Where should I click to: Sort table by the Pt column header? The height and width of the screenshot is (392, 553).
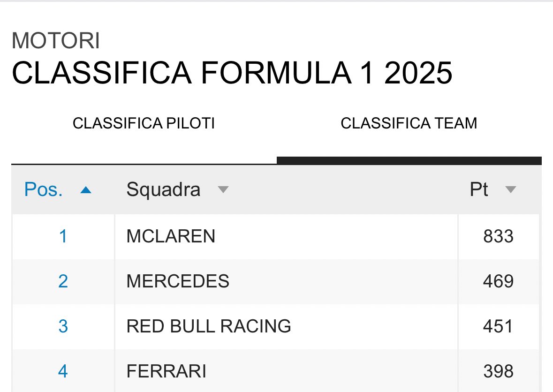click(479, 189)
